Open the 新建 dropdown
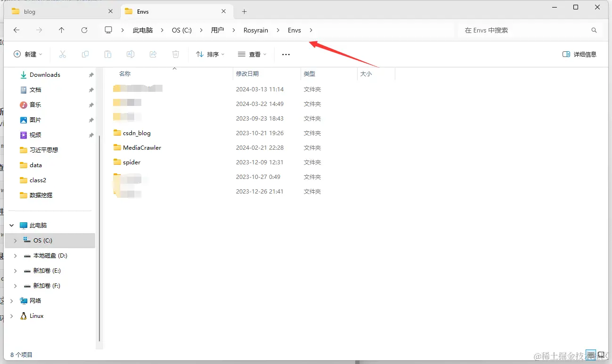The image size is (612, 364). 28,54
